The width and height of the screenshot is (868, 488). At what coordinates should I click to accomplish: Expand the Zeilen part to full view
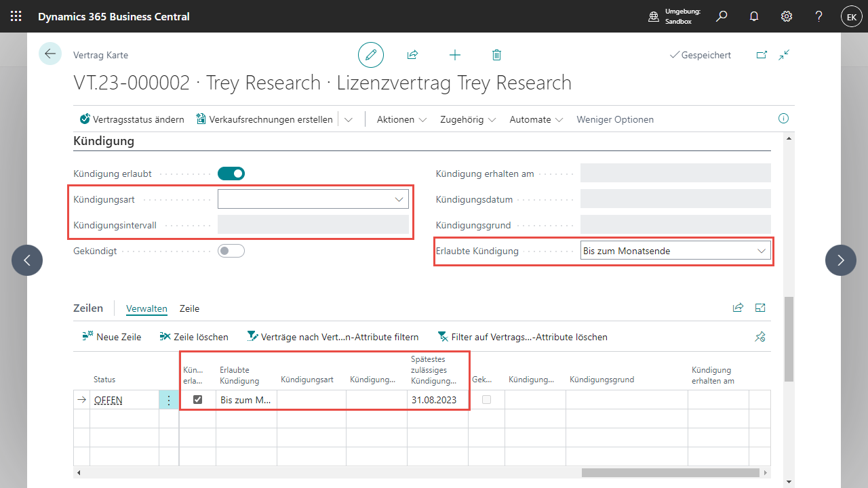(x=760, y=308)
